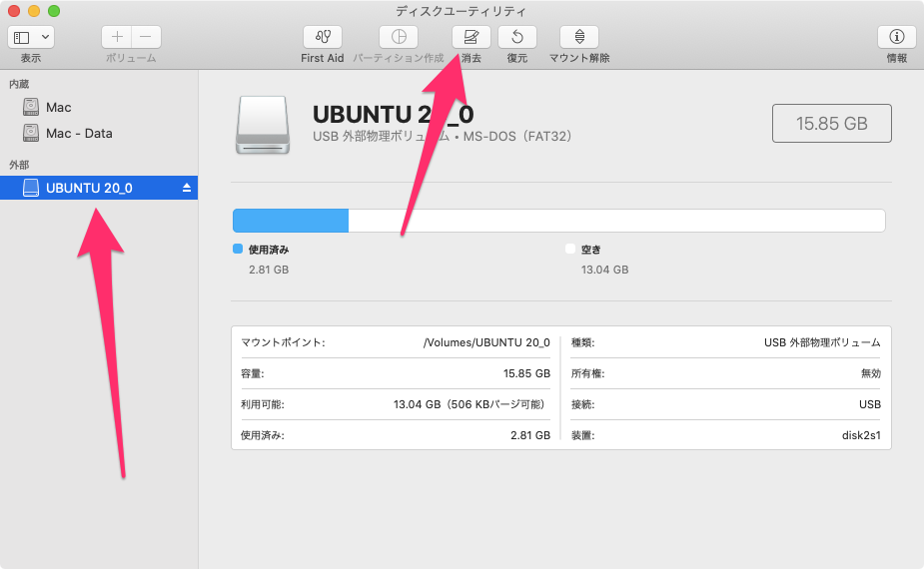This screenshot has width=924, height=569.
Task: Click the add volume plus button
Action: click(117, 37)
